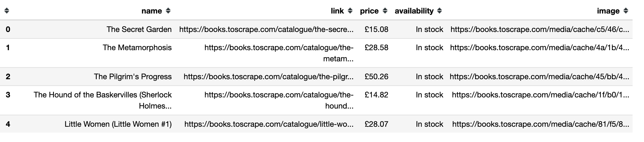Open The Hound of the Baskervilles image URL
Screen dimensions: 644x142
point(540,95)
